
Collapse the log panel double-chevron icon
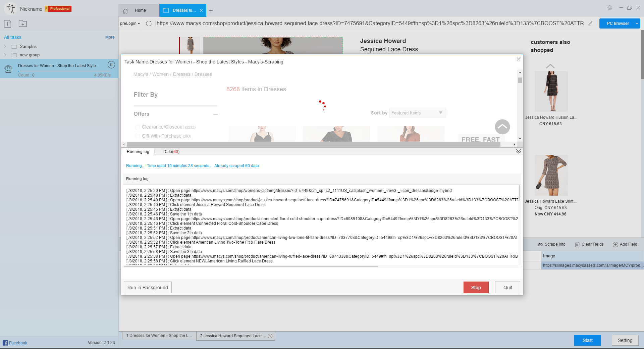(x=519, y=151)
